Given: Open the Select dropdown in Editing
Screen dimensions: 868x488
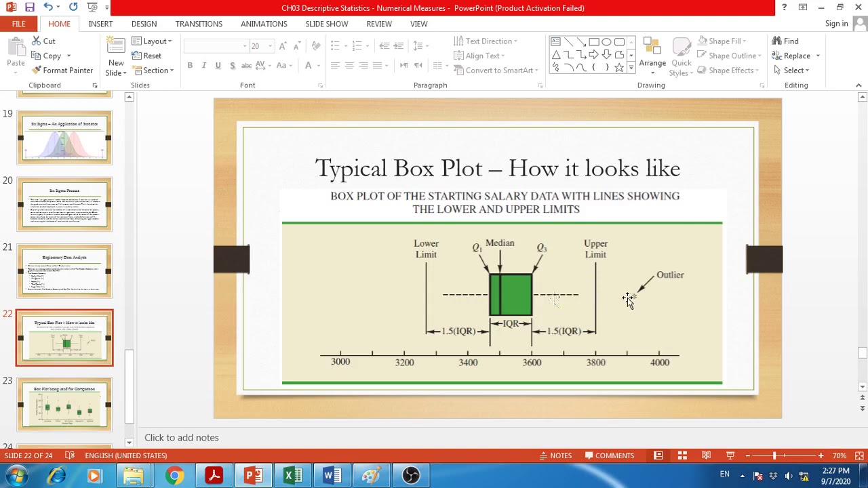Looking at the screenshot, I should (791, 70).
